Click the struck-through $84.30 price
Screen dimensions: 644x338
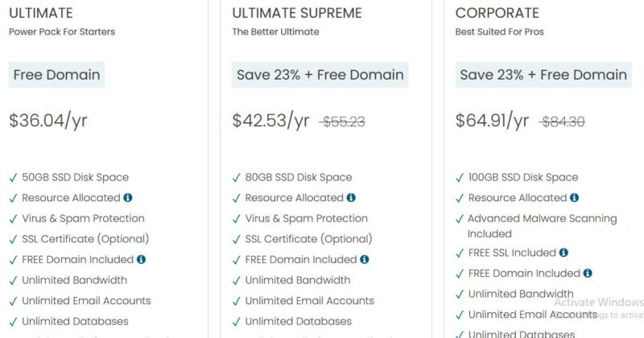[562, 122]
